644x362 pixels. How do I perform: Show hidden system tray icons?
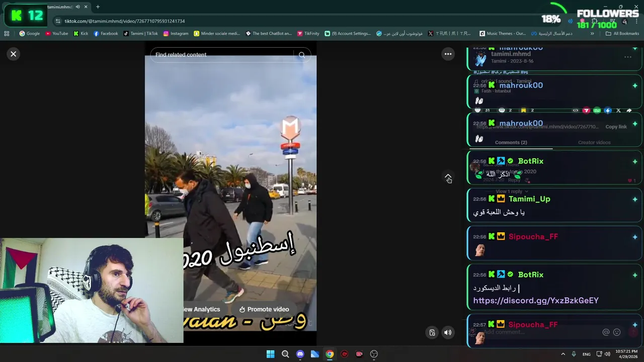click(x=563, y=354)
